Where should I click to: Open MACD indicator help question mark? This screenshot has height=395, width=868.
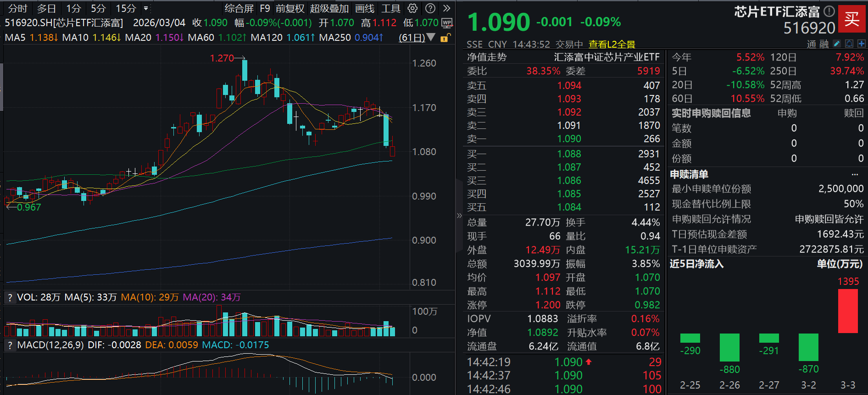click(x=10, y=345)
